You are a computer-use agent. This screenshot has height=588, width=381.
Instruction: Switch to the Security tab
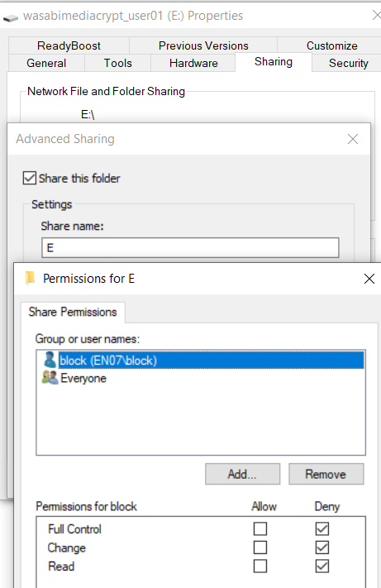coord(349,63)
